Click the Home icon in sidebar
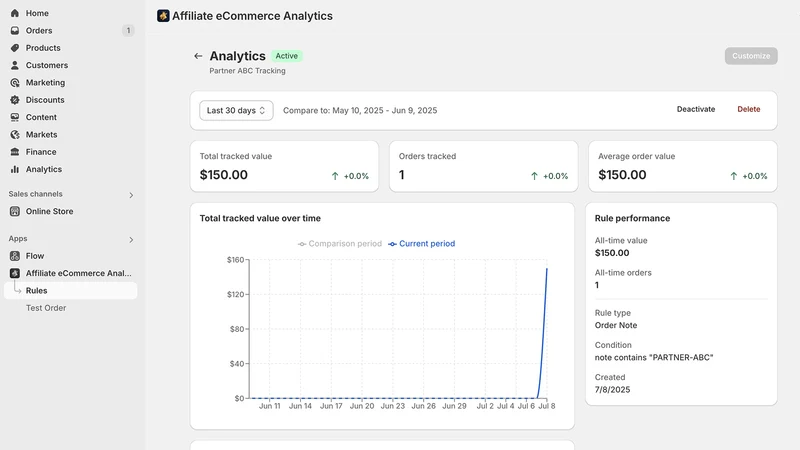 (15, 13)
